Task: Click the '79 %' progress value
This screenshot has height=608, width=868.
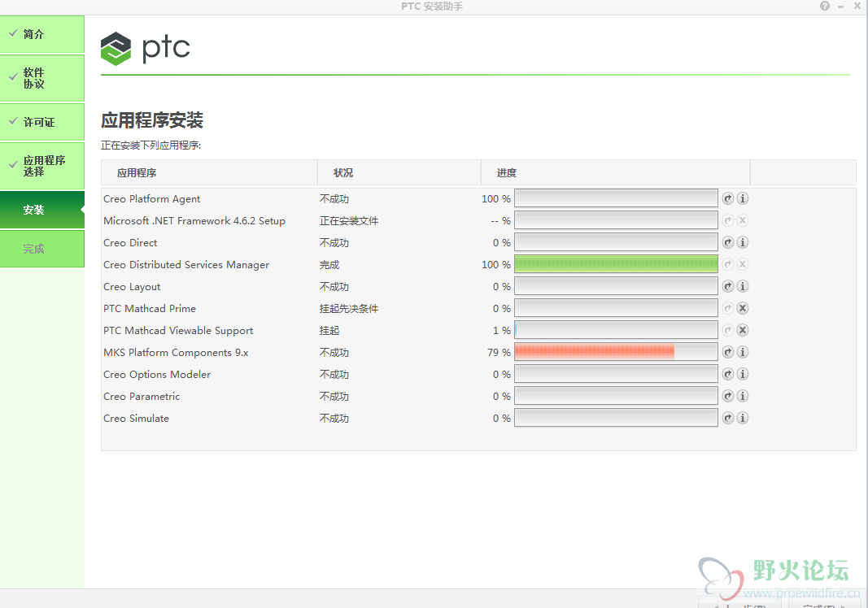Action: 499,353
